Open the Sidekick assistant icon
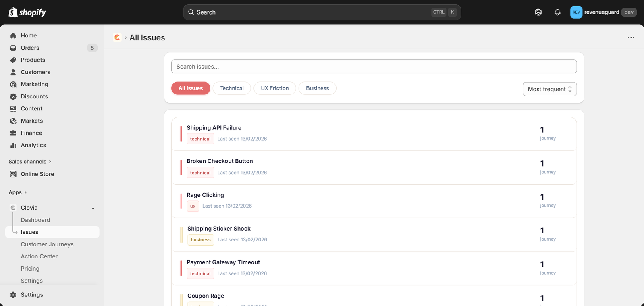This screenshot has width=644, height=306. [x=538, y=12]
